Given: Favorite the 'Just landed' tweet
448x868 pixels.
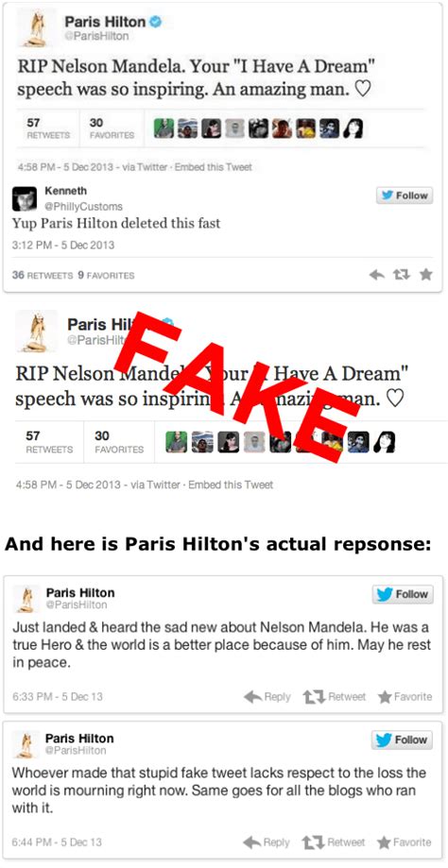Looking at the screenshot, I should point(405,696).
